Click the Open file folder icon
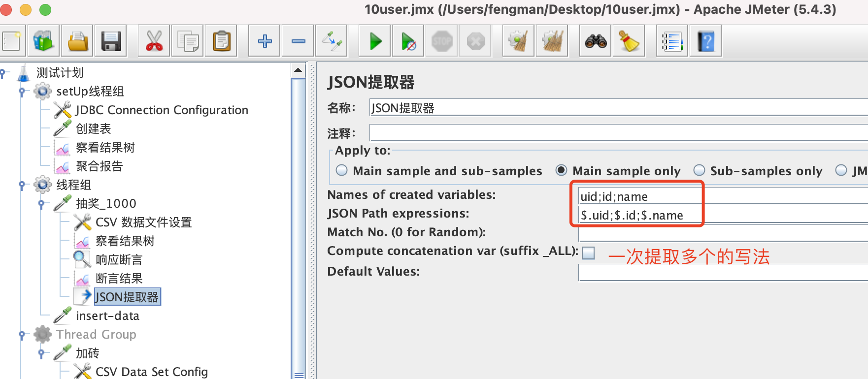Screen dimensions: 868x379 coord(77,41)
